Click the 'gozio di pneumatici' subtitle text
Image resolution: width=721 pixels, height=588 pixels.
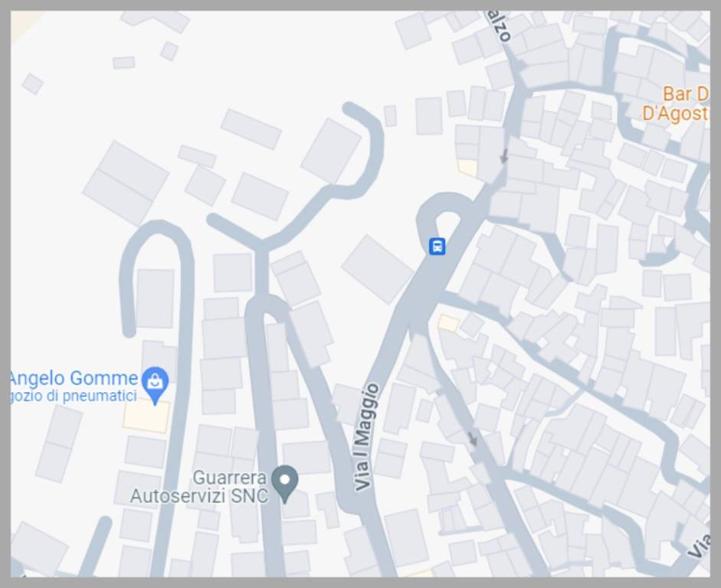coord(74,396)
